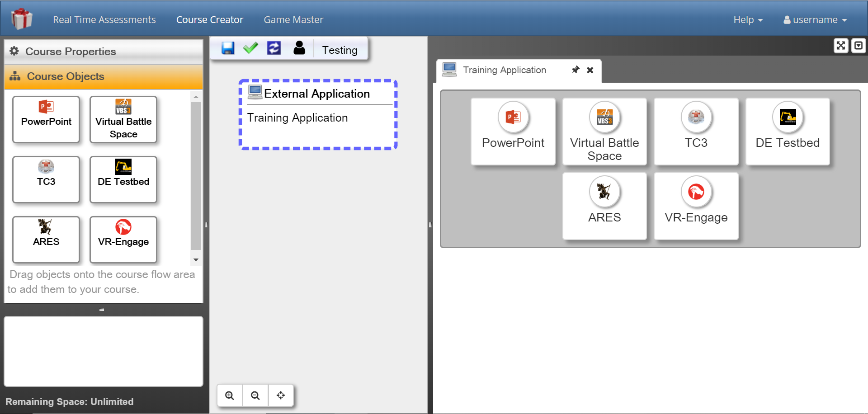Click the Remaining Space: Unlimited status text
This screenshot has height=414, width=868.
pos(70,402)
